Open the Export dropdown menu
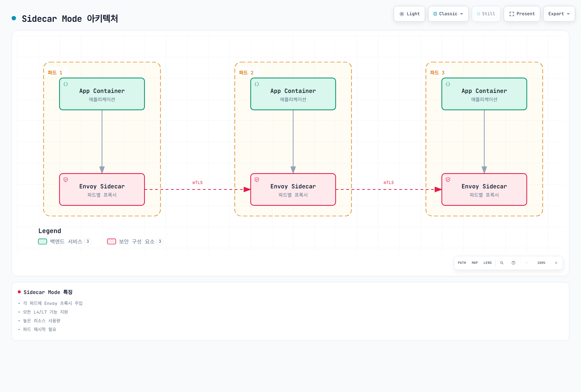 pos(559,14)
